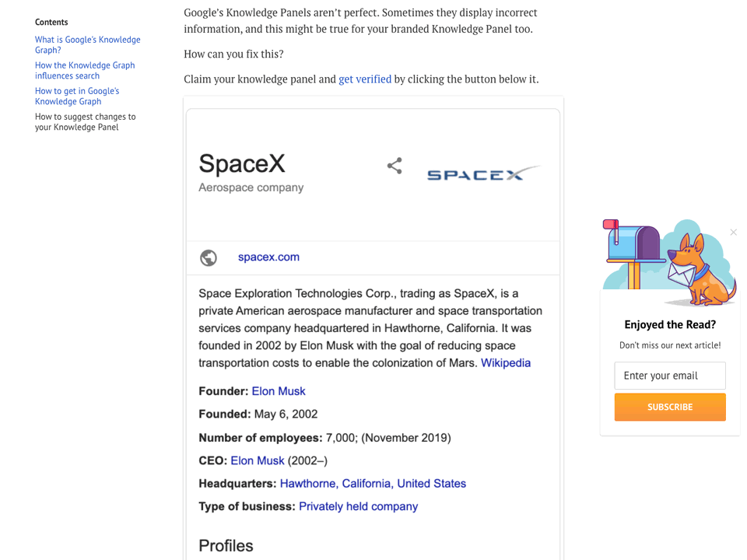The height and width of the screenshot is (560, 747).
Task: Click the Contents heading in the sidebar
Action: (x=51, y=22)
